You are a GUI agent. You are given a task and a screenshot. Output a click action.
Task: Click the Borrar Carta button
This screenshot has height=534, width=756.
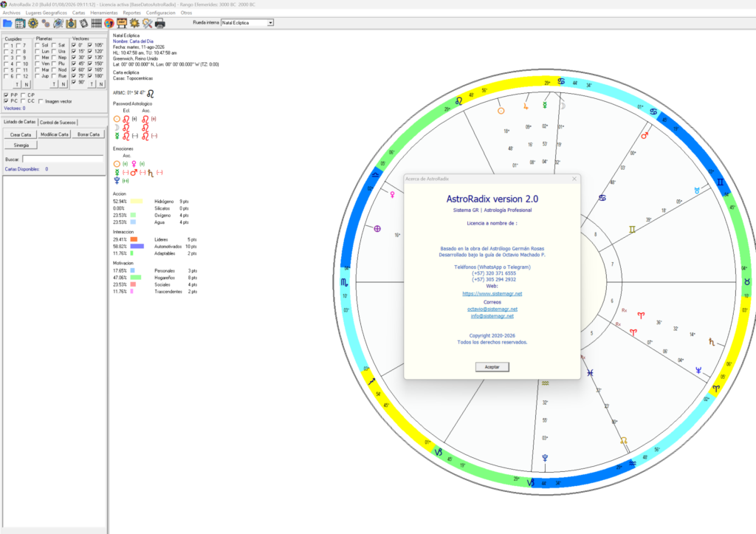click(89, 134)
